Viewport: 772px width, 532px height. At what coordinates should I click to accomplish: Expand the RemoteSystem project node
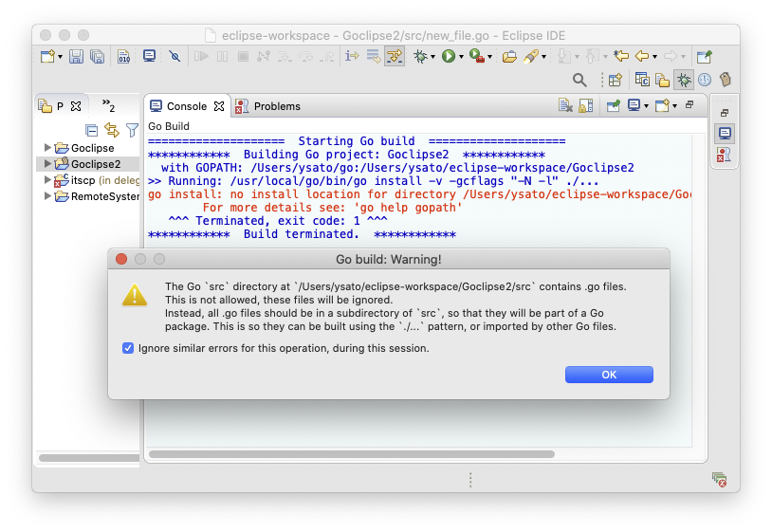pyautogui.click(x=48, y=196)
